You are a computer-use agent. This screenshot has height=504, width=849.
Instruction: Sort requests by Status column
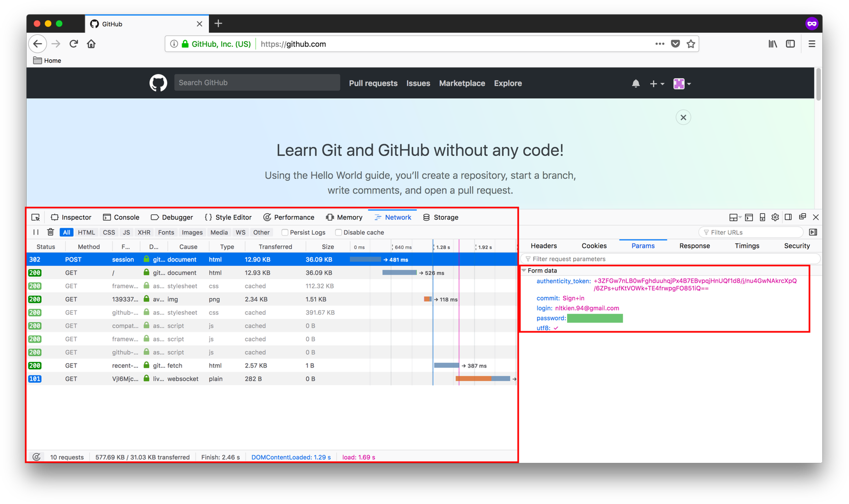coord(46,247)
